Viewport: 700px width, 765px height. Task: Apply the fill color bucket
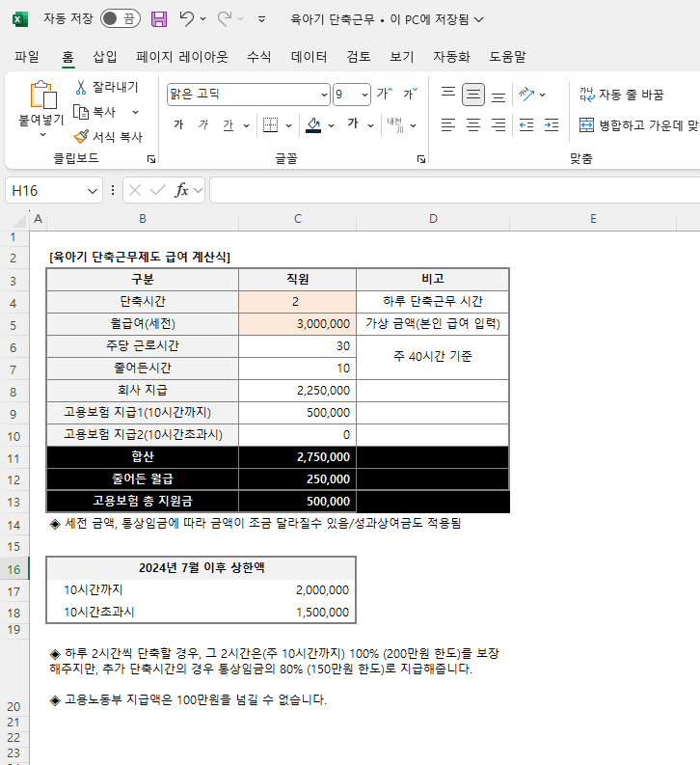(313, 124)
